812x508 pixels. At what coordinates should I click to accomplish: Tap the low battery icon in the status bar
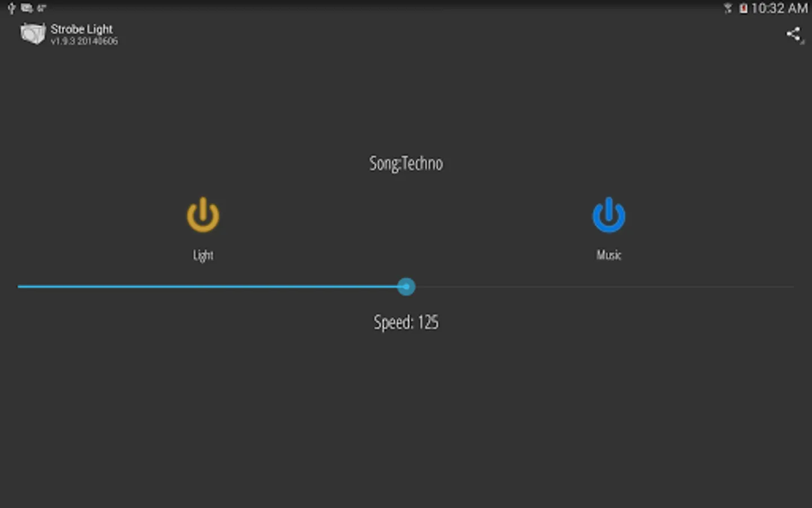743,8
